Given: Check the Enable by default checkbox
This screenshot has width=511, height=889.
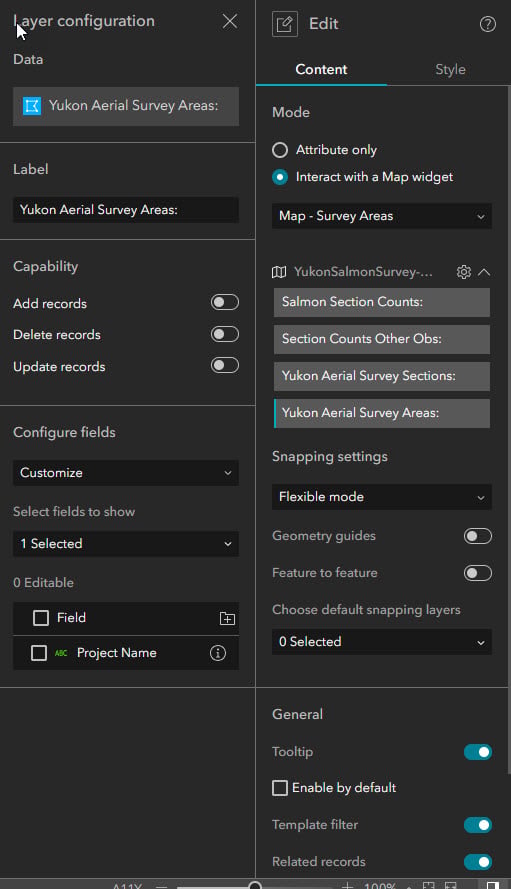Looking at the screenshot, I should [x=280, y=788].
